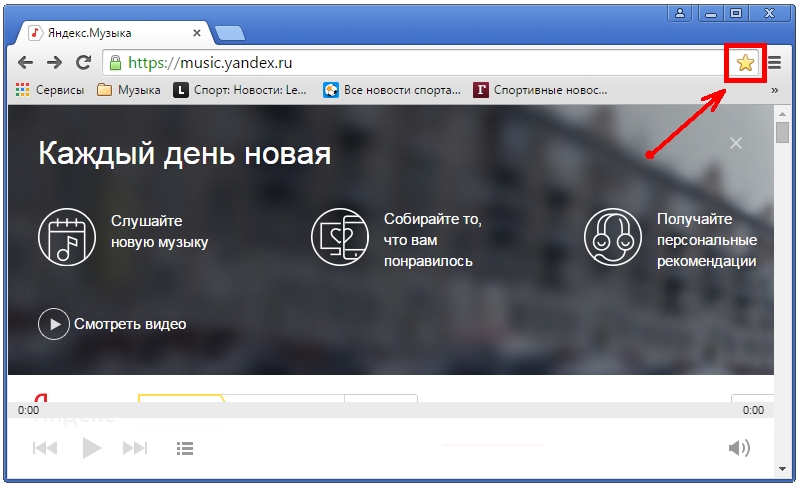This screenshot has height=486, width=797.
Task: Click the headphones face icon
Action: 612,236
